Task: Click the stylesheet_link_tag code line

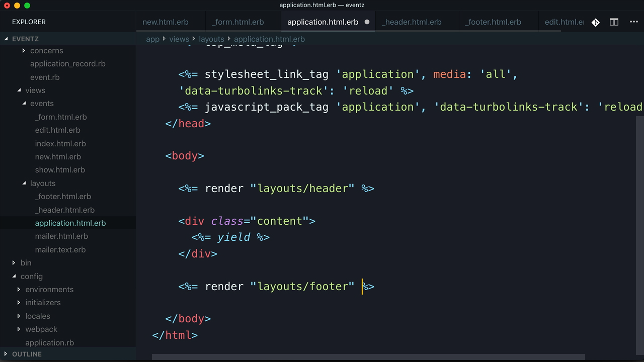Action: coord(348,74)
